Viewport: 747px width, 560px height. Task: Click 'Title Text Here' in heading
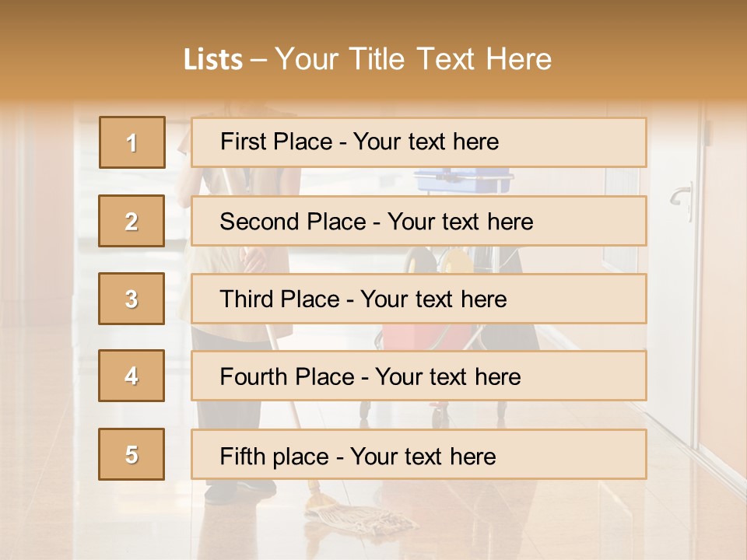click(x=451, y=59)
